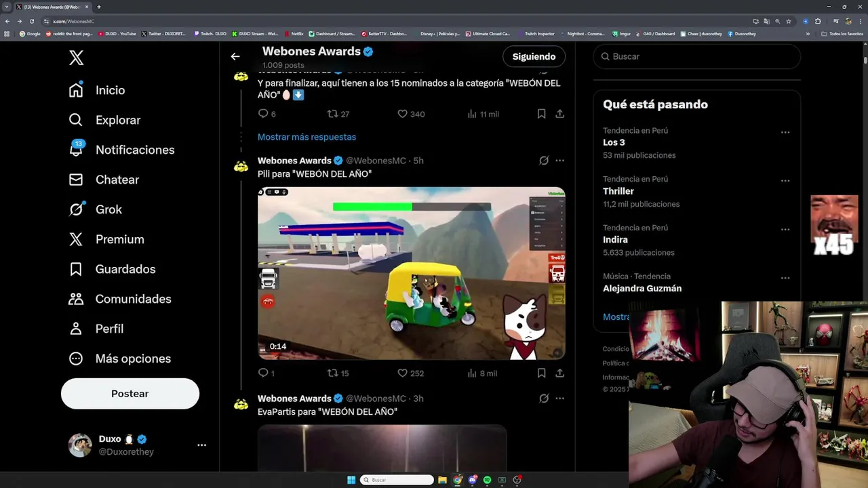Bookmark the Pili post
This screenshot has width=868, height=488.
541,373
